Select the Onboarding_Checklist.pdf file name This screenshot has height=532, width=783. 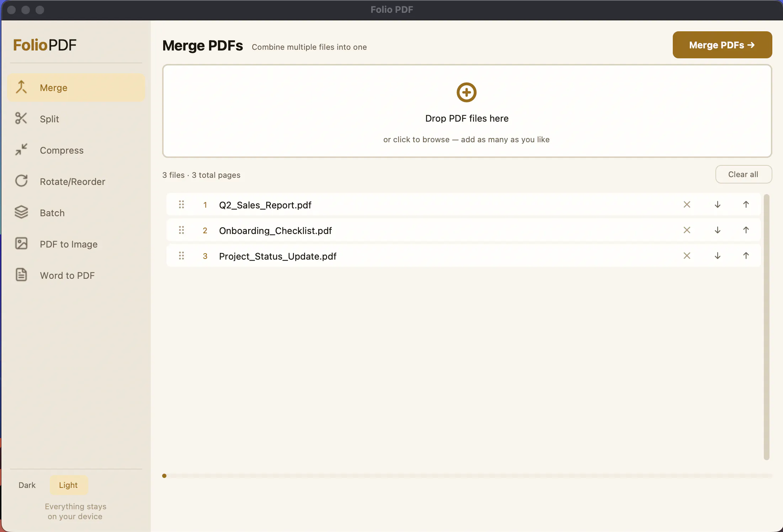[x=276, y=231]
